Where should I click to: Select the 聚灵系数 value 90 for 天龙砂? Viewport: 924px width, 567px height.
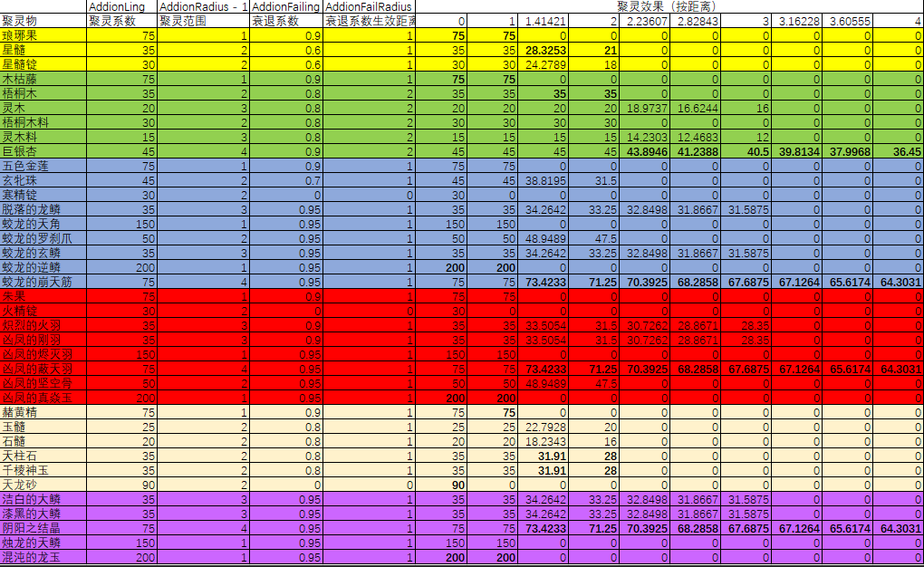tap(121, 485)
